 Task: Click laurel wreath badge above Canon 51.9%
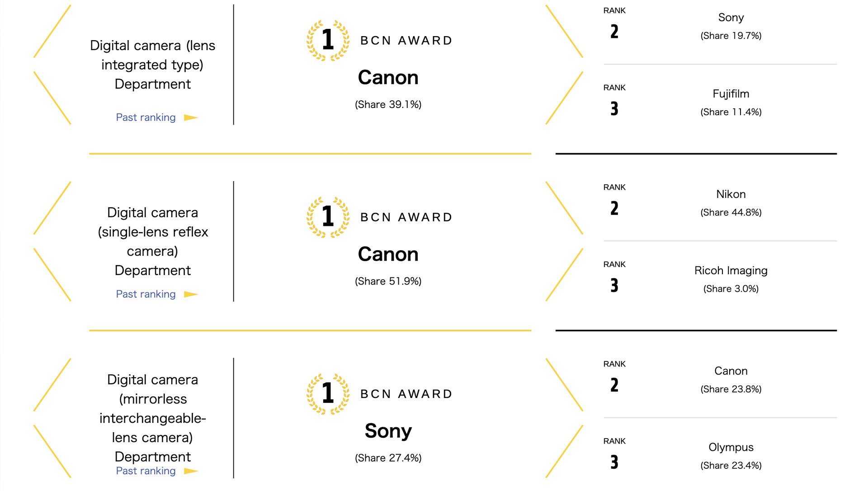click(x=328, y=217)
